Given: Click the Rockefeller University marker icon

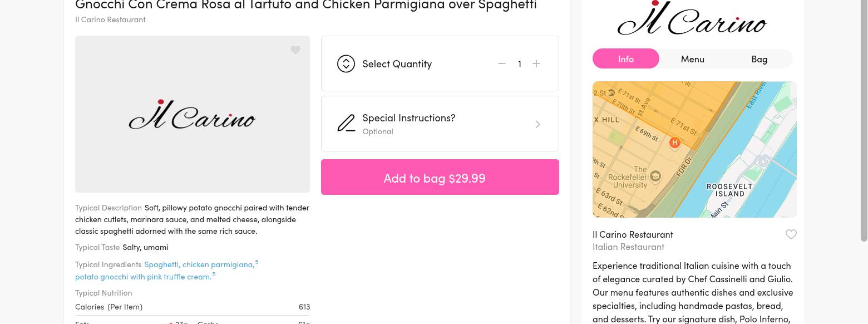Looking at the screenshot, I should [x=655, y=176].
